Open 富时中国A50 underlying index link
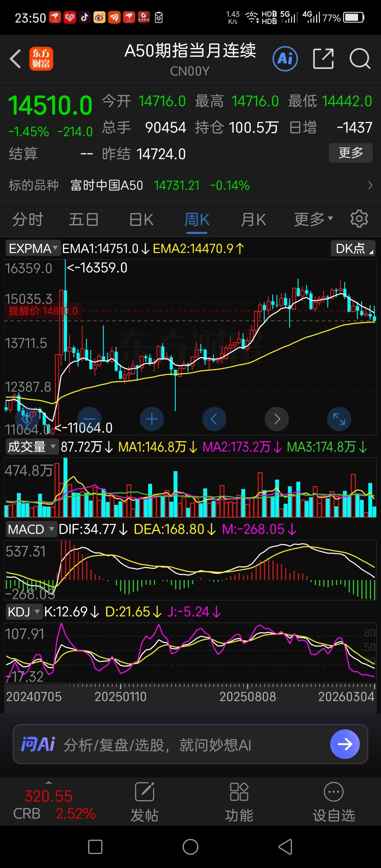The width and height of the screenshot is (381, 868). coord(107,185)
